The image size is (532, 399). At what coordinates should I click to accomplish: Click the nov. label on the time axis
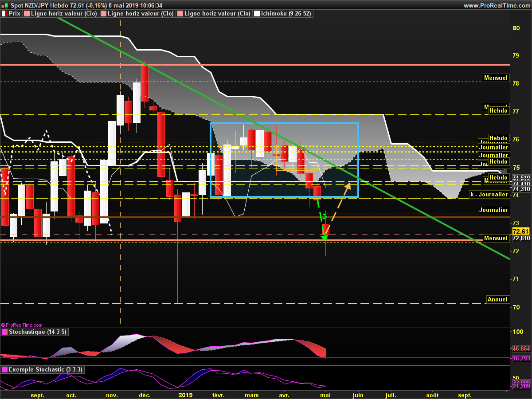pos(112,395)
